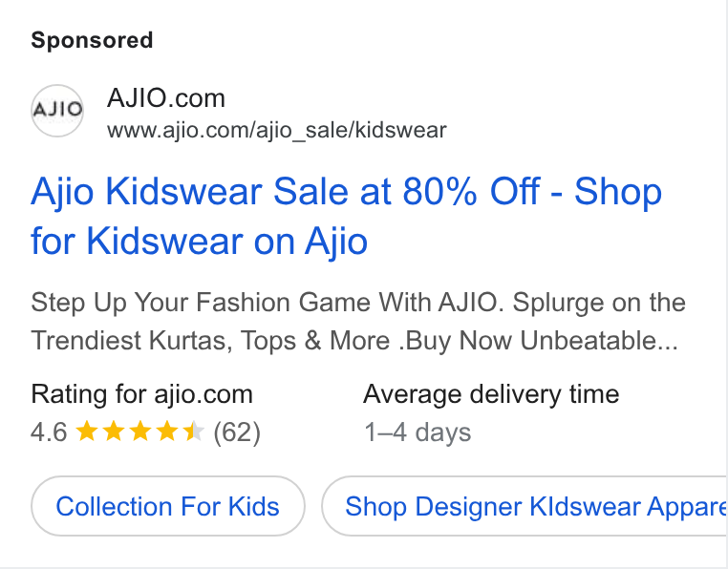This screenshot has width=728, height=569.
Task: Click the truncated 'Unbeatable...' text
Action: (x=599, y=341)
